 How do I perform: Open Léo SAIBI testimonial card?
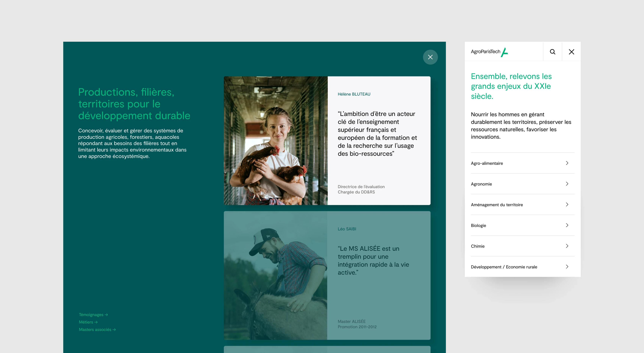coord(378,275)
